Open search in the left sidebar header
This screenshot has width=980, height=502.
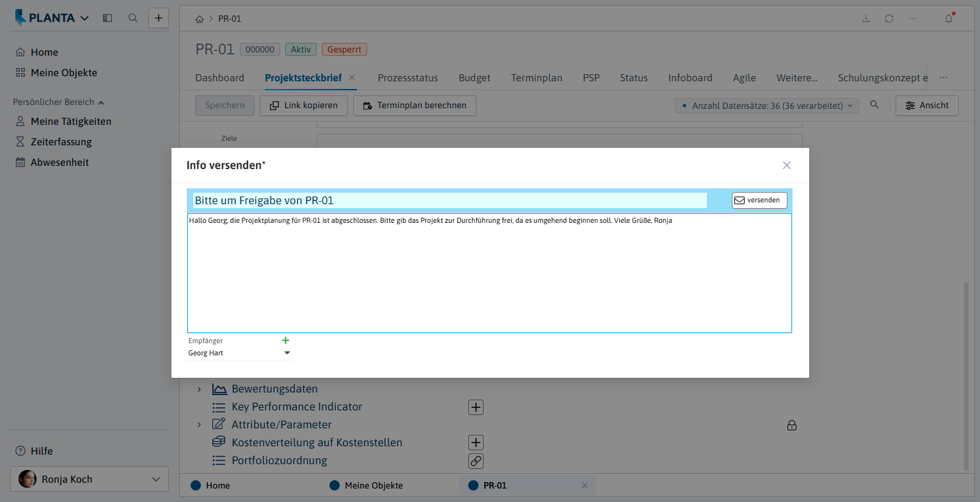[133, 19]
